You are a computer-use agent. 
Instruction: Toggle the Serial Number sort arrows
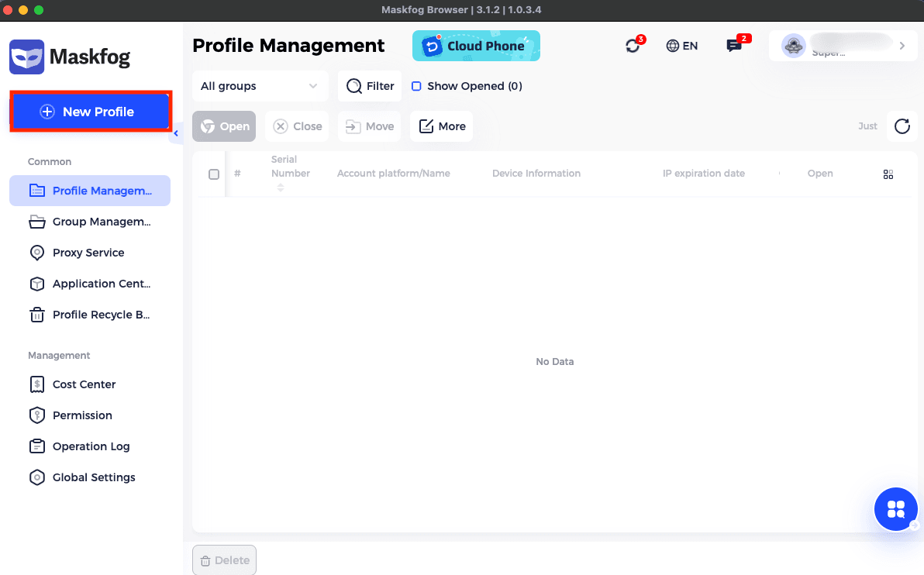[x=280, y=186]
